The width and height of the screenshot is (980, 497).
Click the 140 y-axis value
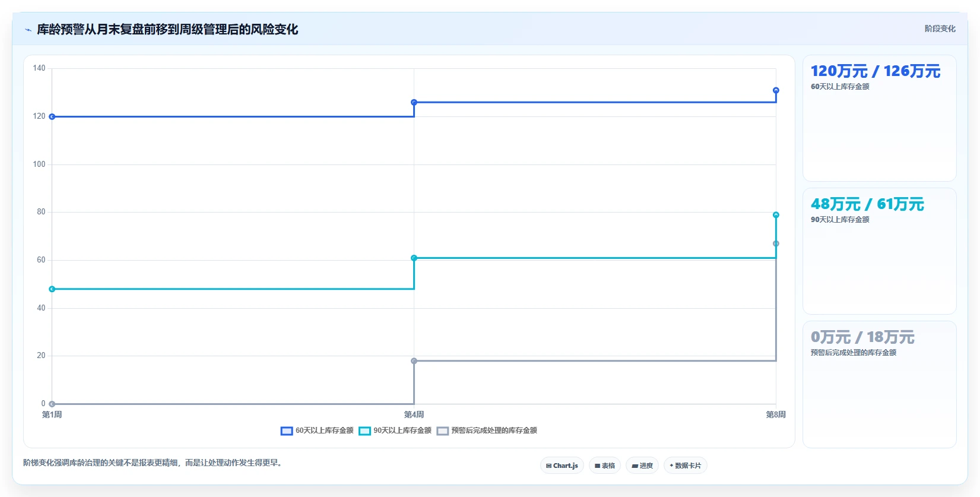coord(39,68)
